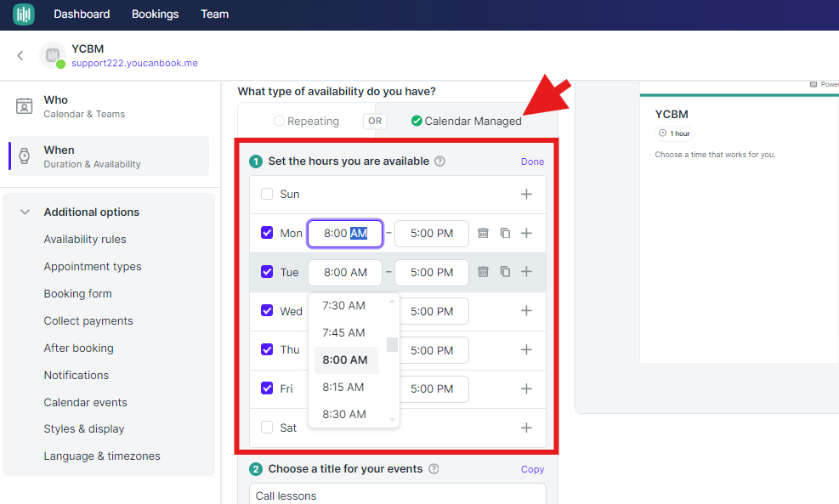
Task: Add a time slot to Sunday with plus icon
Action: [526, 195]
